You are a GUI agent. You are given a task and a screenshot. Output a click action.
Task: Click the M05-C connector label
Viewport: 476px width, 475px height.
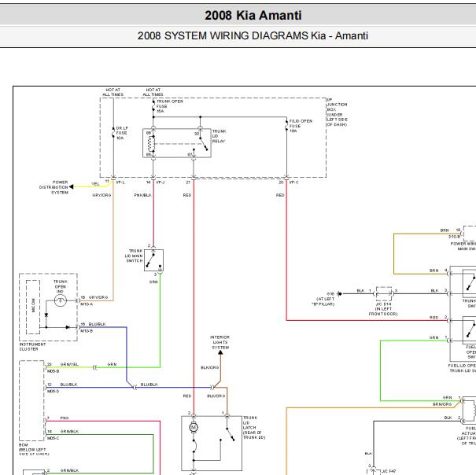pos(54,438)
